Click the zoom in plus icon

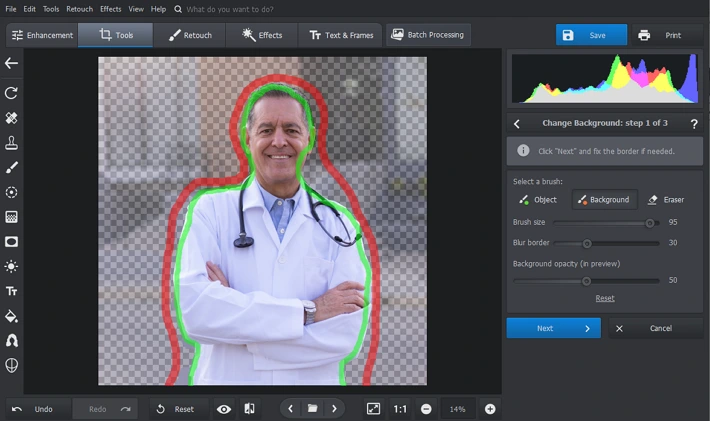pyautogui.click(x=490, y=409)
